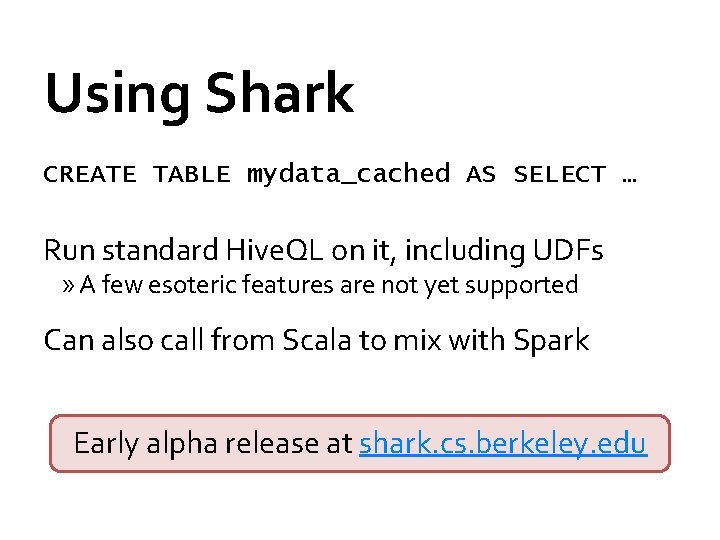Click the SELECT keyword in the code line

[559, 175]
